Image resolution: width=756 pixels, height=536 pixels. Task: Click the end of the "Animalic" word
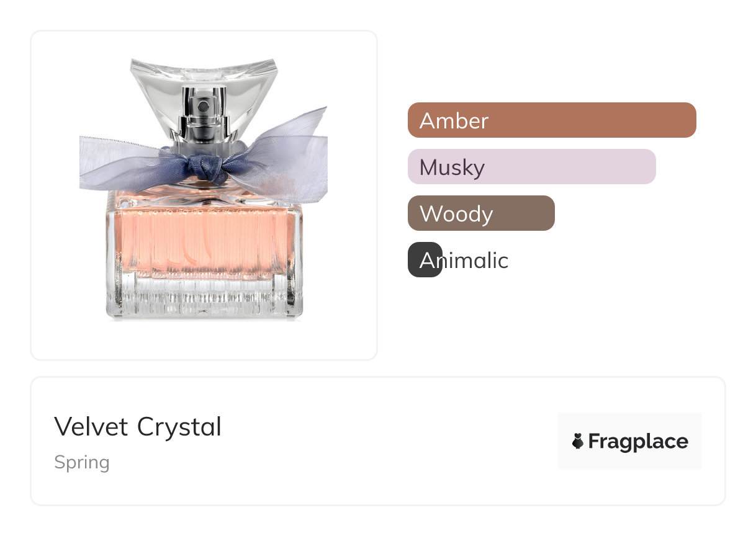502,261
